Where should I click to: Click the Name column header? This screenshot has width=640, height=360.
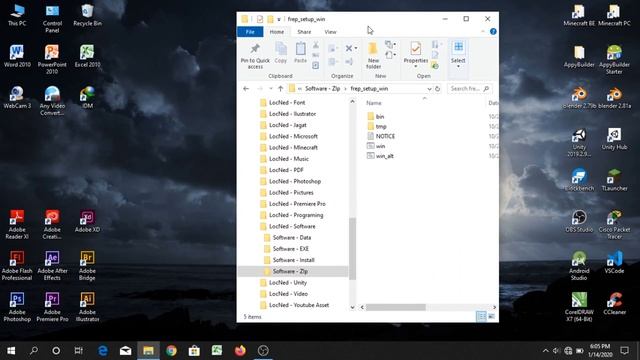pyautogui.click(x=373, y=103)
